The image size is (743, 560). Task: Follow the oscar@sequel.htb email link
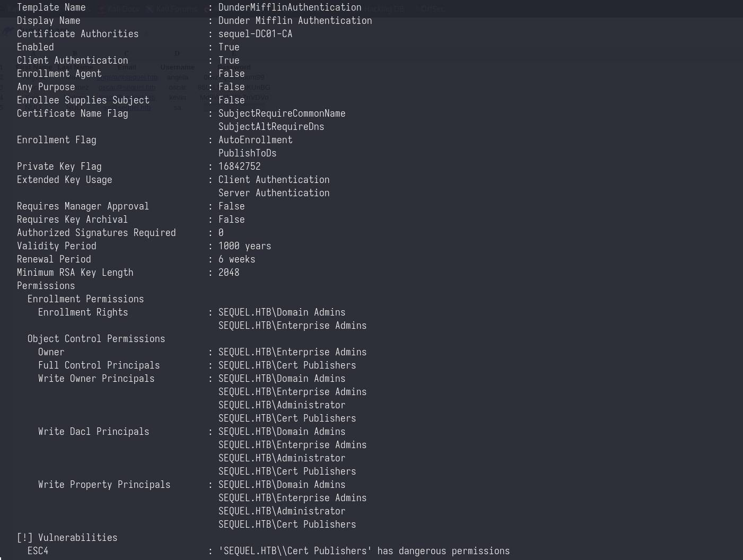click(127, 87)
